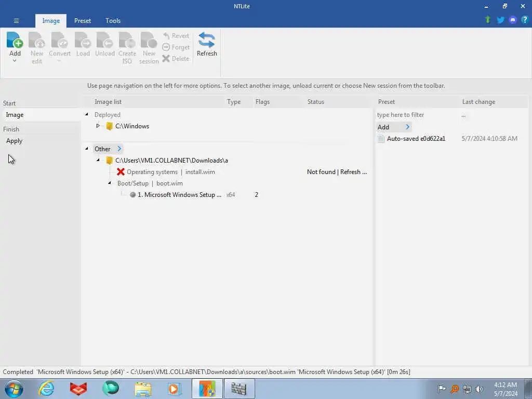
Task: Select the Auto-saved e0d622a1 preset
Action: [x=416, y=138]
